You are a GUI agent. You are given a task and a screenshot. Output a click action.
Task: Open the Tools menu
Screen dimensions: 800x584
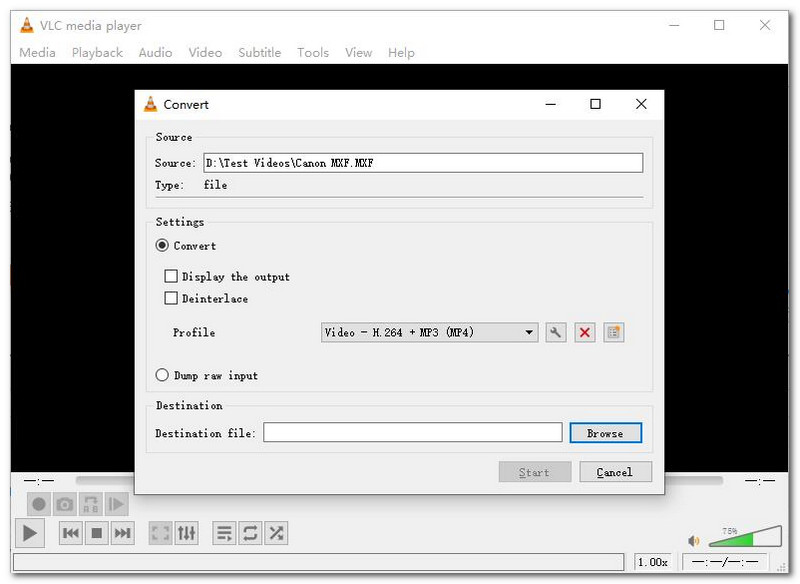point(313,53)
